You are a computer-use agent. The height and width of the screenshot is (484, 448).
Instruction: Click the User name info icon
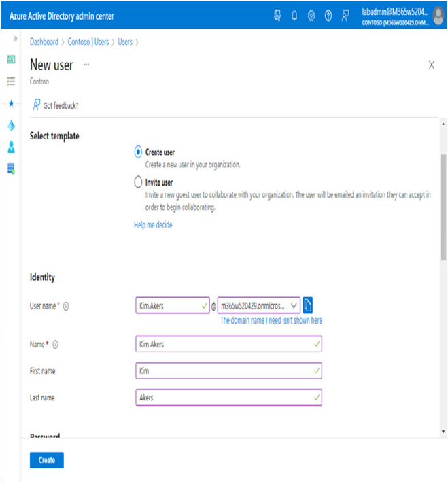tap(66, 306)
